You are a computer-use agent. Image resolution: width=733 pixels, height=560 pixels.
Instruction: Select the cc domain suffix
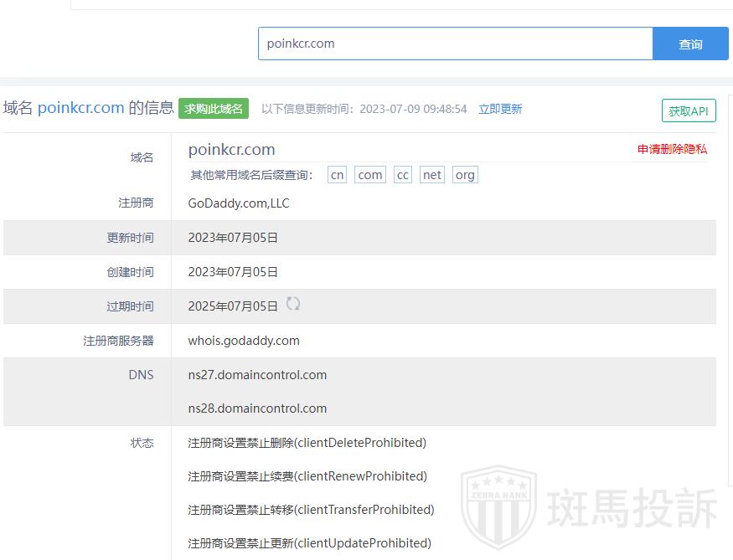[403, 175]
